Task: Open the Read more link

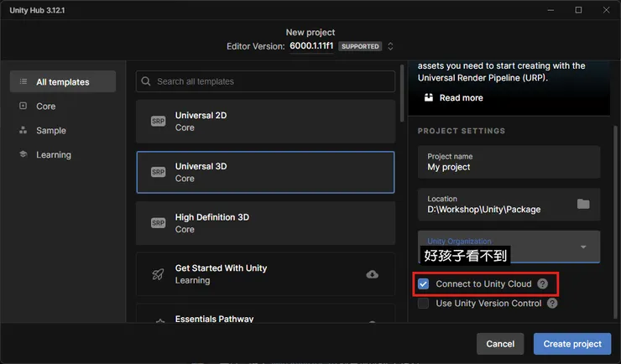Action: (461, 98)
